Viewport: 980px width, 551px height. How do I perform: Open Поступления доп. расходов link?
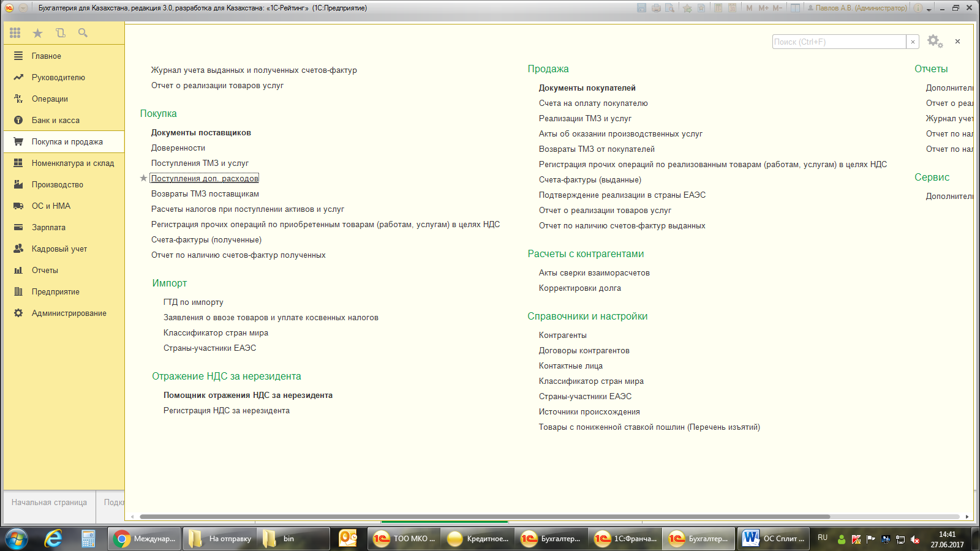tap(205, 179)
